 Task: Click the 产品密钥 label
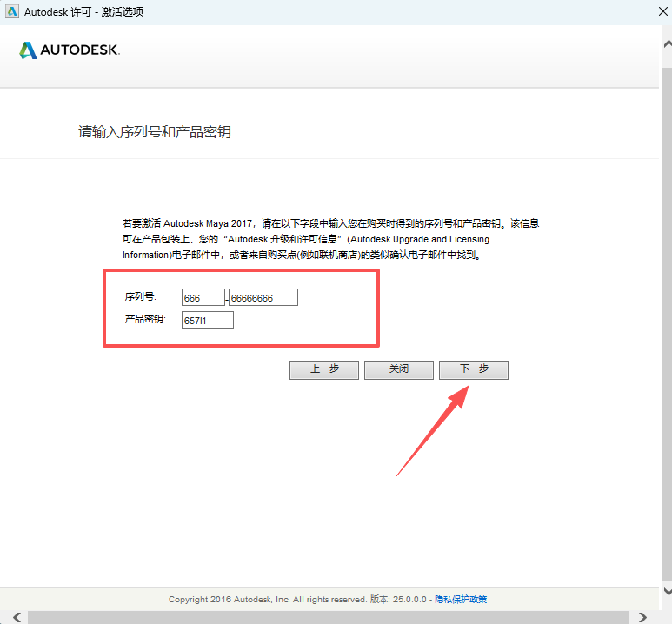(x=145, y=319)
